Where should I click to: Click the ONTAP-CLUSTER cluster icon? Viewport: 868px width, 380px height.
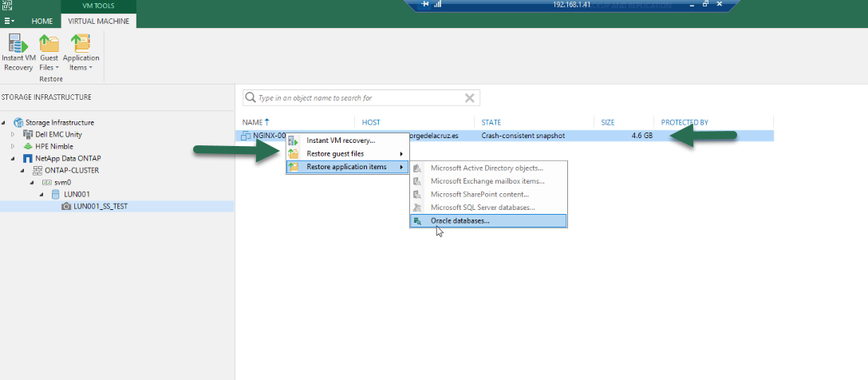coord(37,171)
